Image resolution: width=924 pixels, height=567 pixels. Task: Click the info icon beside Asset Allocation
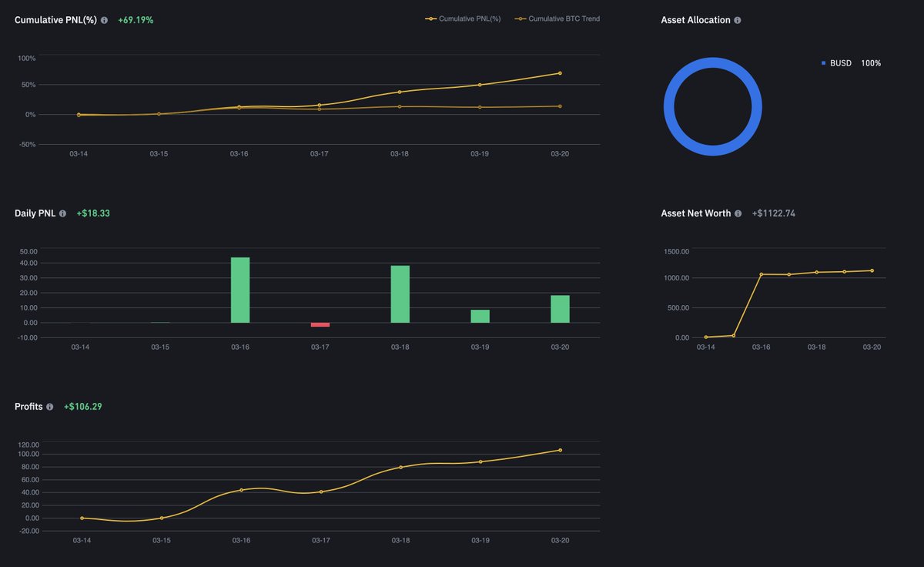click(x=737, y=20)
